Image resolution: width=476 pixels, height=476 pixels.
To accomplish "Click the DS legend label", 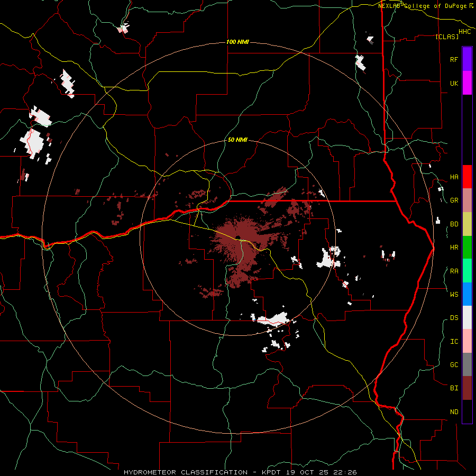I will click(454, 318).
